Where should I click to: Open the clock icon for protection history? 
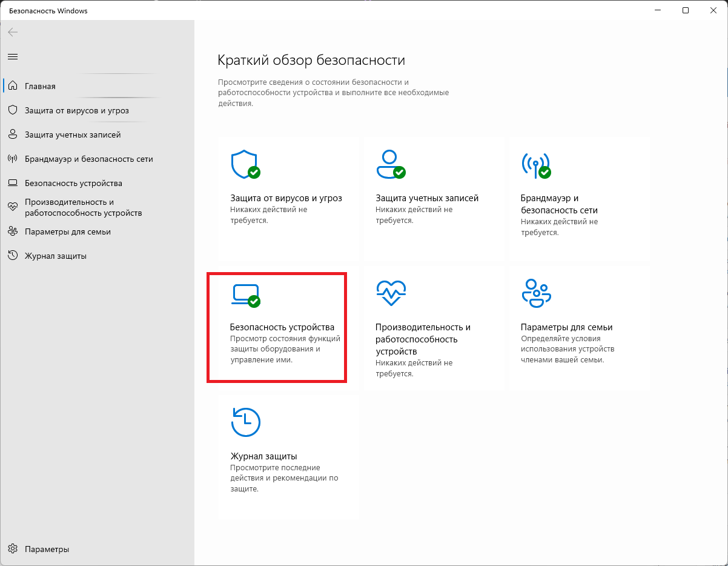[245, 423]
